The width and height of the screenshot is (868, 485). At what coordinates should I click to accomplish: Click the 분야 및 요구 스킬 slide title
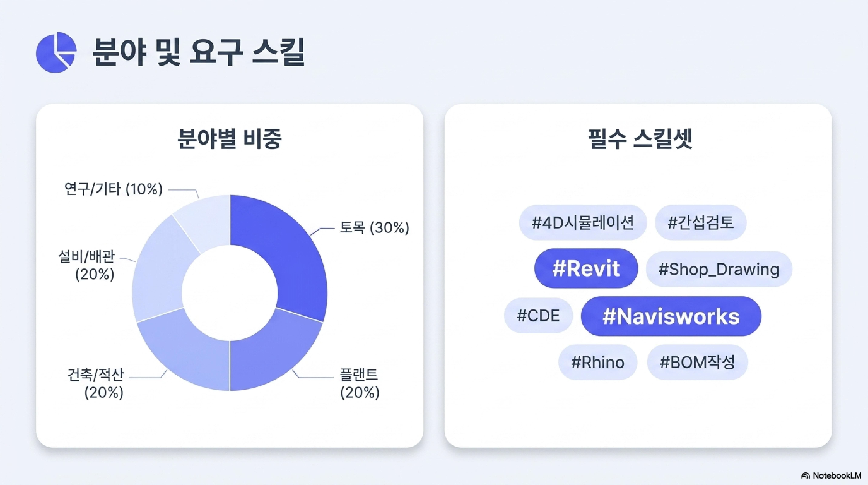pos(199,52)
